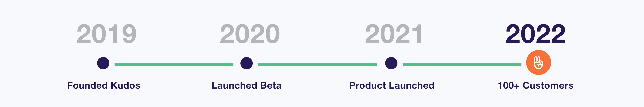Select the dark dot under 2021
Viewport: 644px width, 107px height.
click(391, 63)
